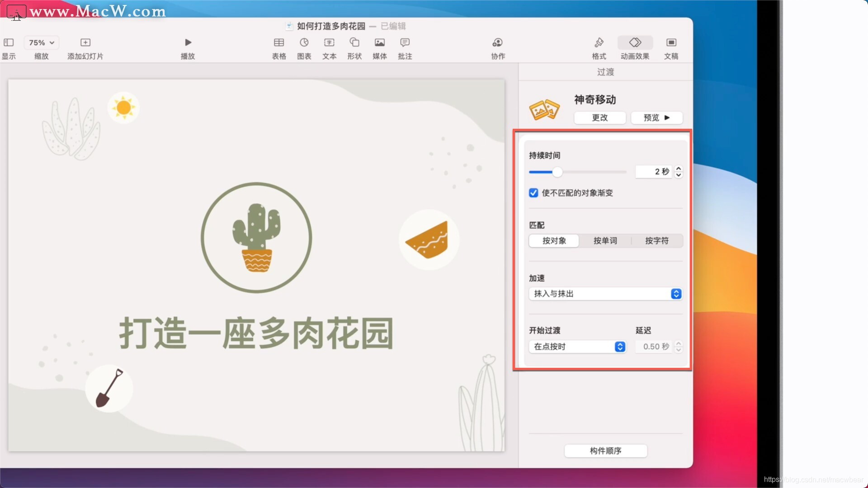The width and height of the screenshot is (868, 488).
Task: Click the Collaborate icon
Action: point(497,42)
